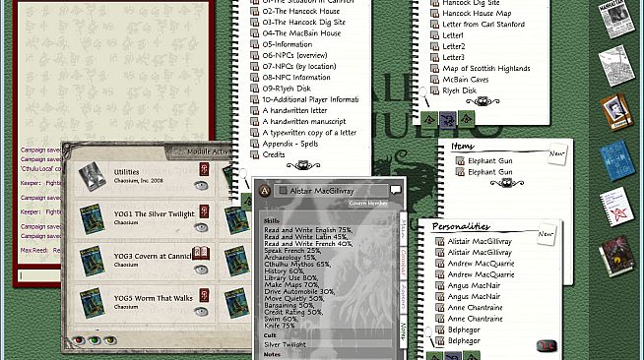
Task: Open story entry '06-NPCs (overview)'
Action: click(x=294, y=55)
